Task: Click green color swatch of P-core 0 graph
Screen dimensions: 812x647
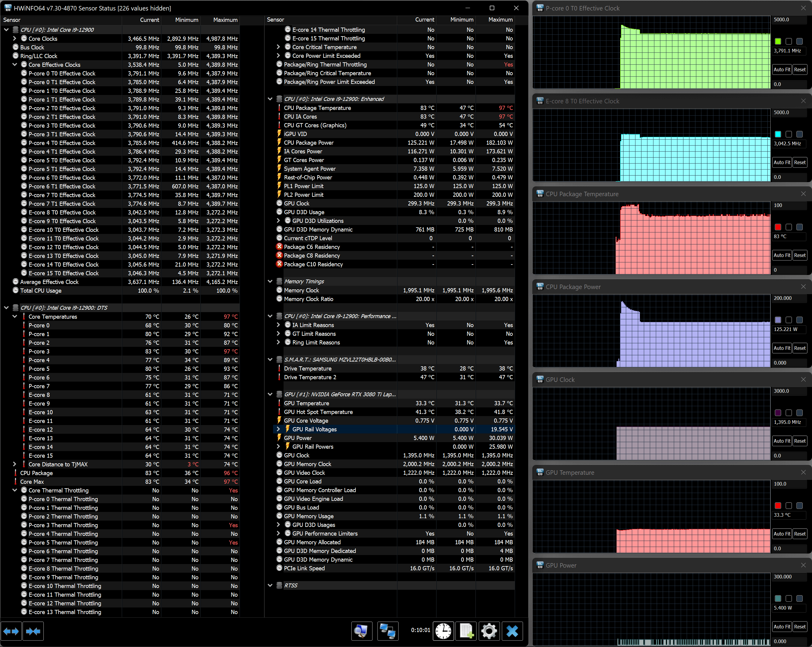Action: [x=778, y=41]
